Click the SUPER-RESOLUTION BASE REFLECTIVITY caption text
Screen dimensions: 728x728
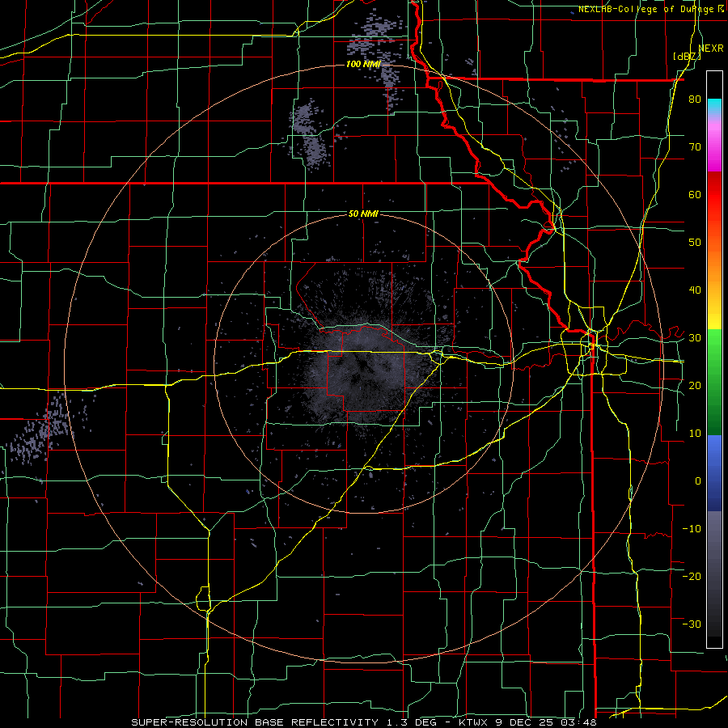tap(256, 722)
